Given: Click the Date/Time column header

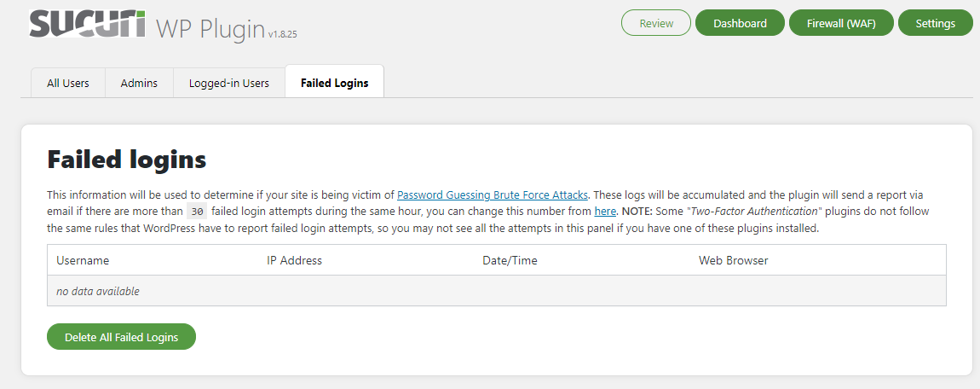Looking at the screenshot, I should [x=510, y=260].
